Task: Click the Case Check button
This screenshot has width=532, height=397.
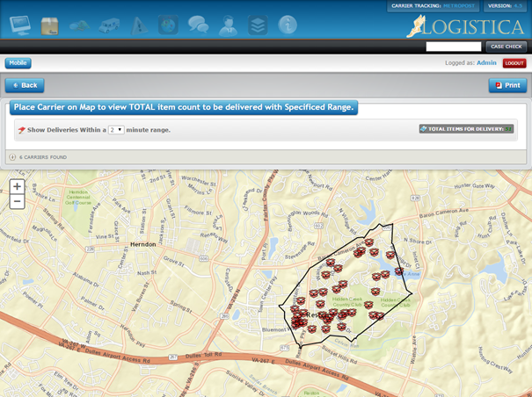Action: (506, 47)
